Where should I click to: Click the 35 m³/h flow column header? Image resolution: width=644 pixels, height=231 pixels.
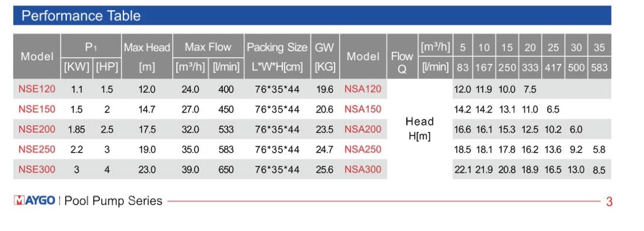pos(599,48)
